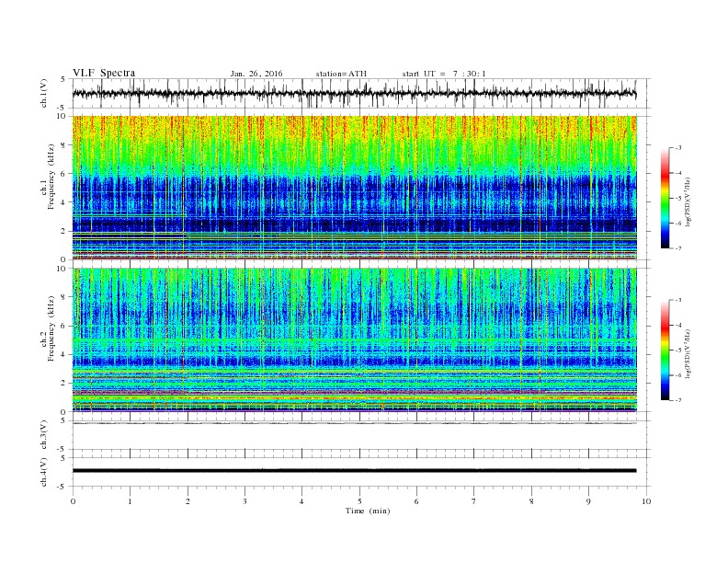The height and width of the screenshot is (563, 728).
Task: Click the '-7' value at the ch.1 colorbar bottom
Action: 678,248
